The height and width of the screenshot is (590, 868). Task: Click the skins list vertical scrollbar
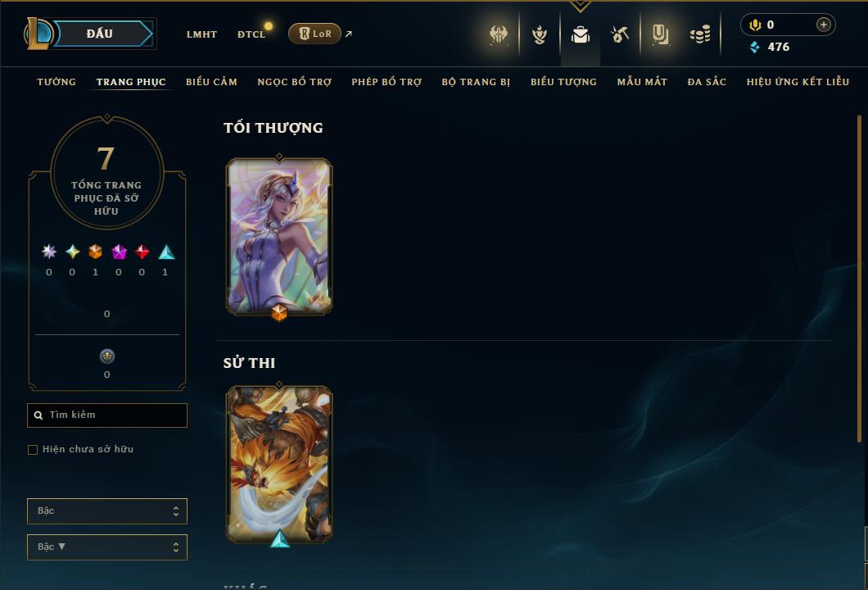859,278
